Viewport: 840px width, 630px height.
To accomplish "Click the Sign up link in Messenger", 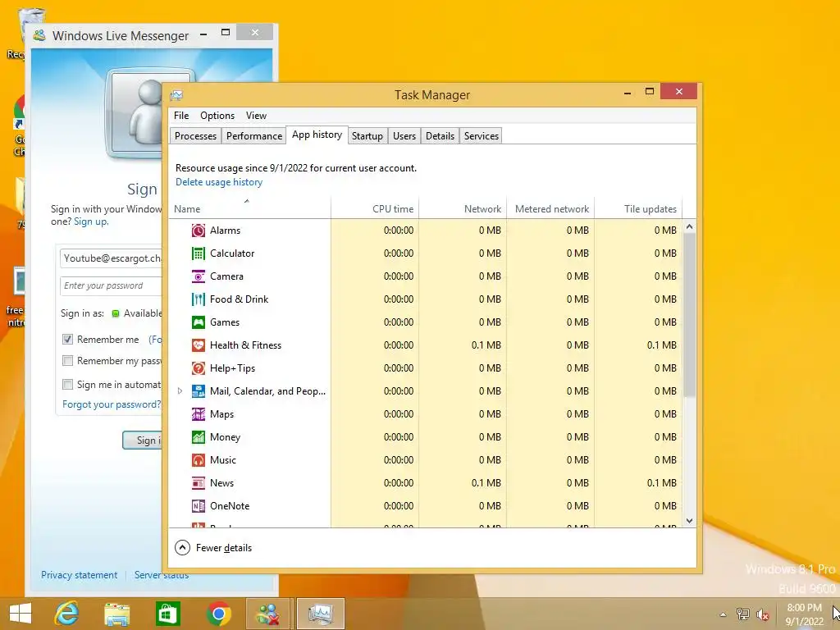I will 90,221.
